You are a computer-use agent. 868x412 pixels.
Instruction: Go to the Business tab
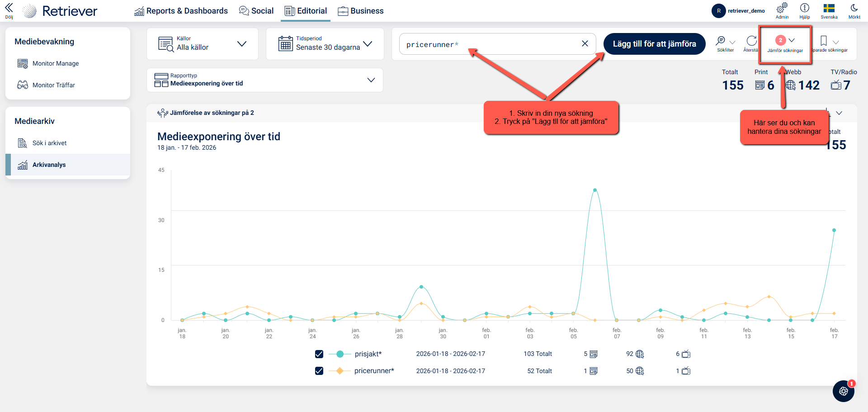pyautogui.click(x=361, y=11)
